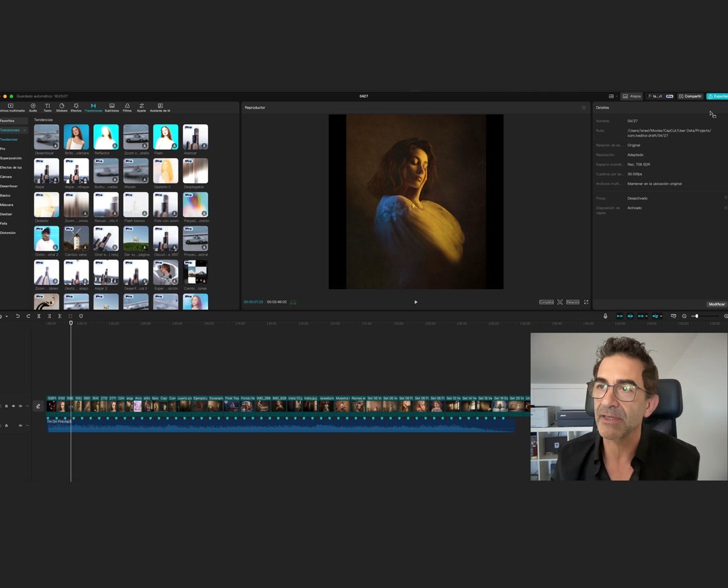Choose the Reflector transition thumbnail
Image resolution: width=728 pixels, height=588 pixels.
click(106, 137)
